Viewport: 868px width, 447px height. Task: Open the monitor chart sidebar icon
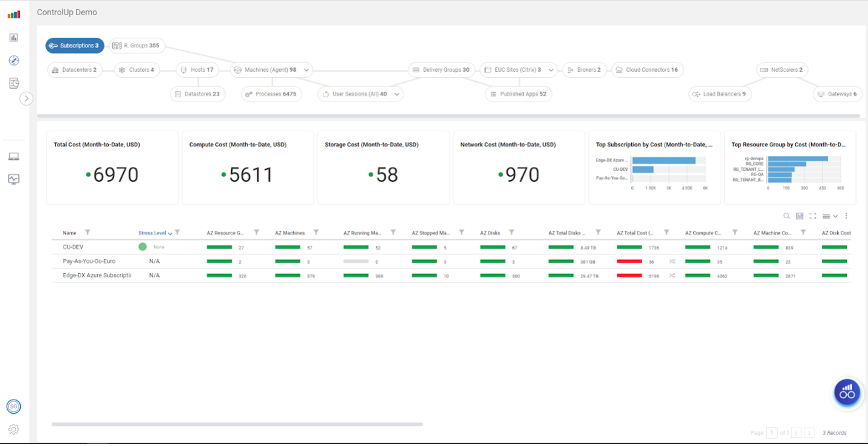(14, 179)
